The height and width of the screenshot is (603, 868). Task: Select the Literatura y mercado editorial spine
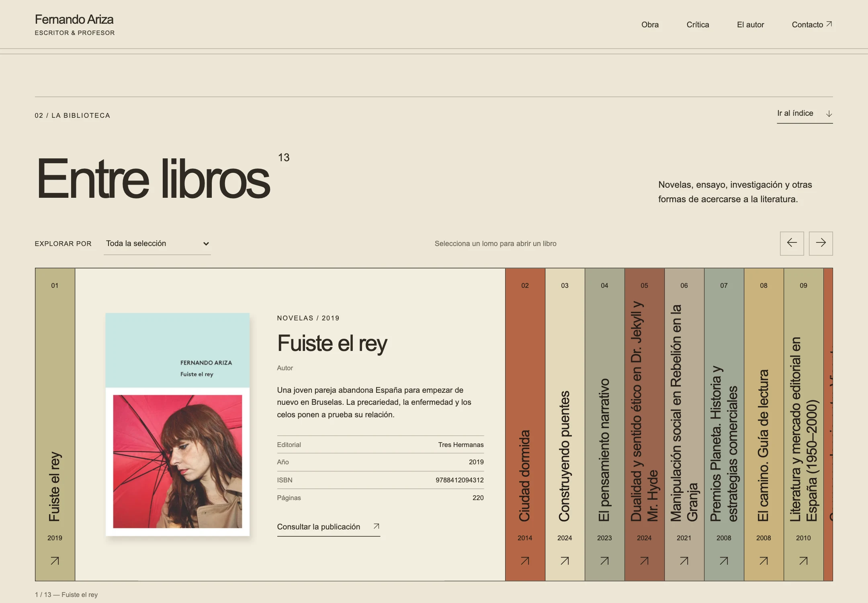click(x=803, y=424)
